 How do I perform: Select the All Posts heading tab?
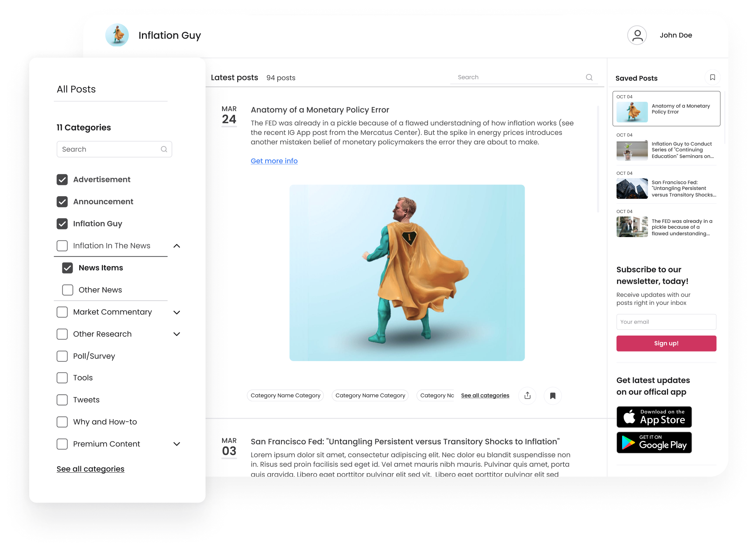pos(76,89)
